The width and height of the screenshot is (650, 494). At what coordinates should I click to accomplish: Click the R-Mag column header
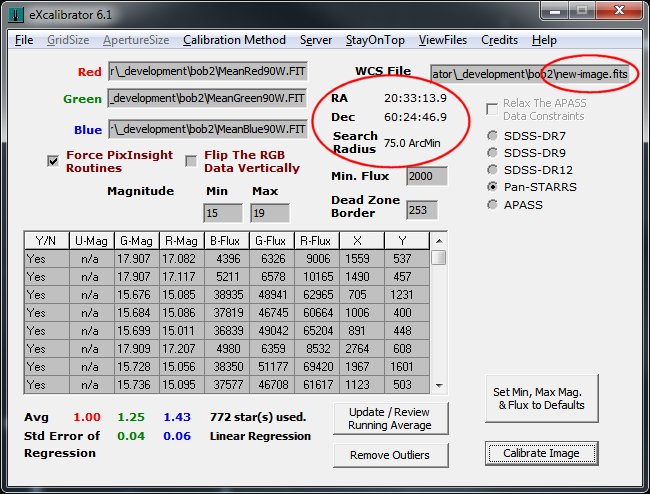[182, 241]
